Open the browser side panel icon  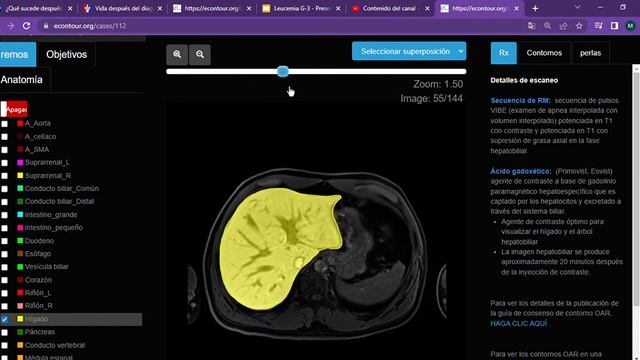click(614, 26)
